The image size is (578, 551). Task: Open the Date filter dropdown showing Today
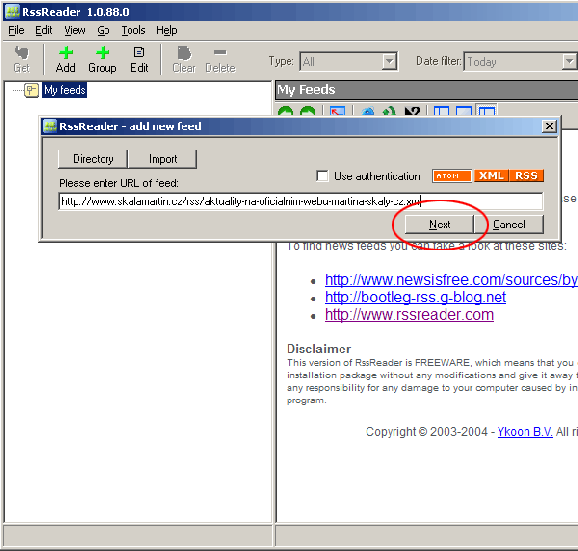570,61
